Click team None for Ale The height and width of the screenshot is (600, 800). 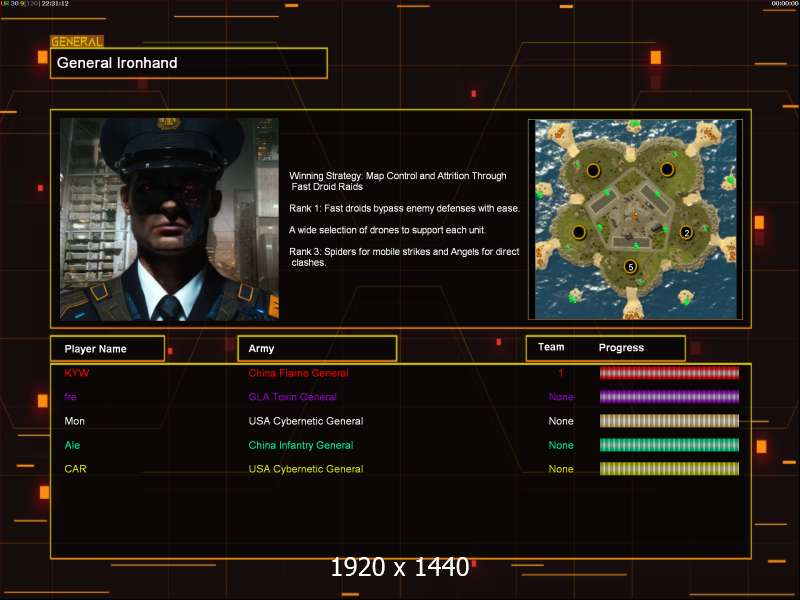[x=561, y=445]
